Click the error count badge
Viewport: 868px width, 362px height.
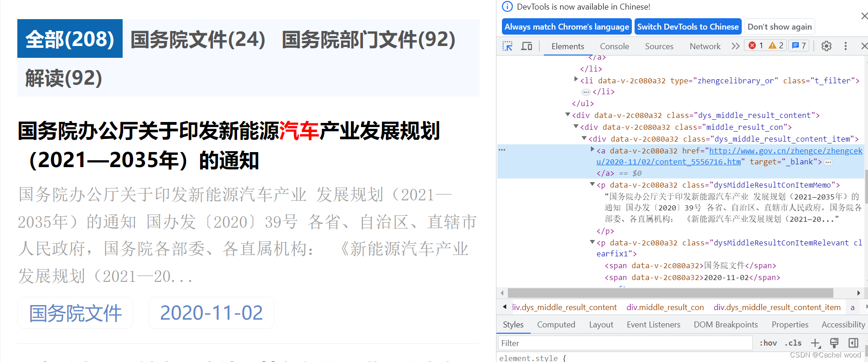[756, 46]
